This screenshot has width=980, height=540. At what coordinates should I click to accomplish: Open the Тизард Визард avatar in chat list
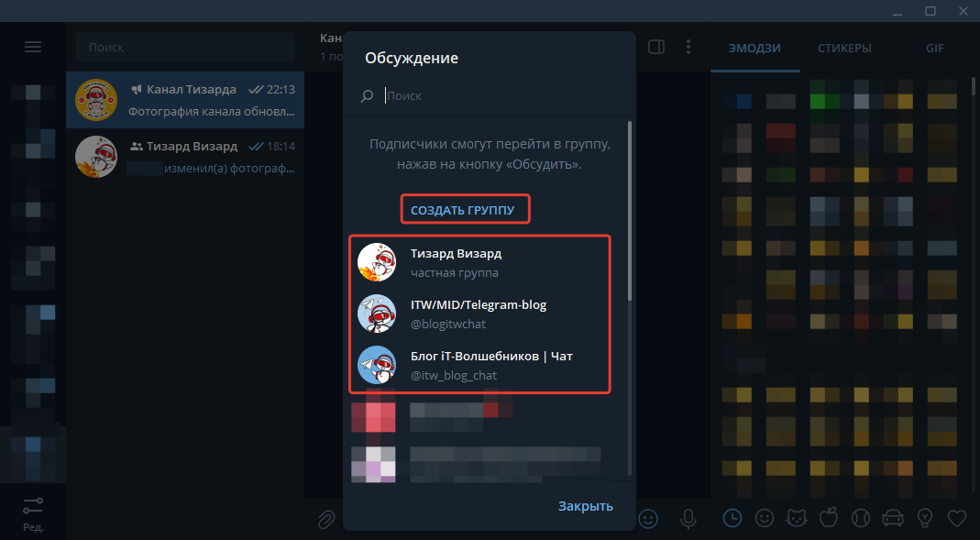(96, 157)
